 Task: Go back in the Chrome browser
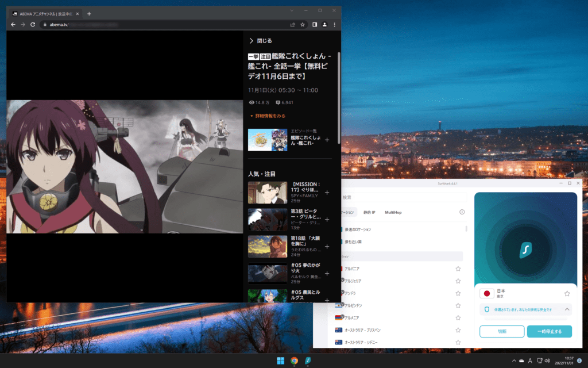point(13,24)
